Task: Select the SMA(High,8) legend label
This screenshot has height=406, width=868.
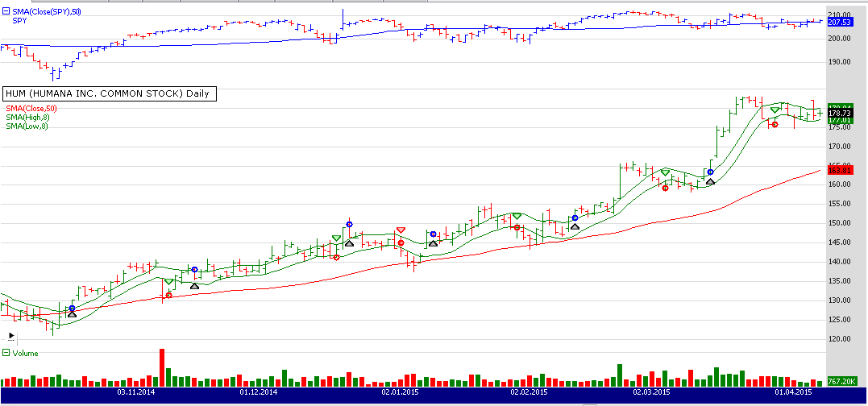Action: [27, 117]
